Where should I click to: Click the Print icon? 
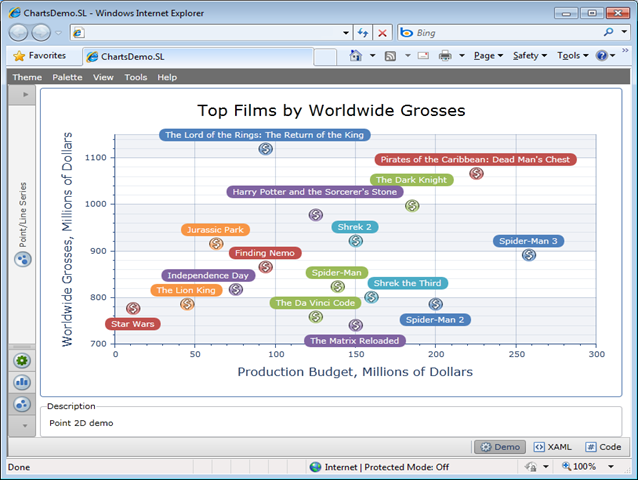[445, 55]
